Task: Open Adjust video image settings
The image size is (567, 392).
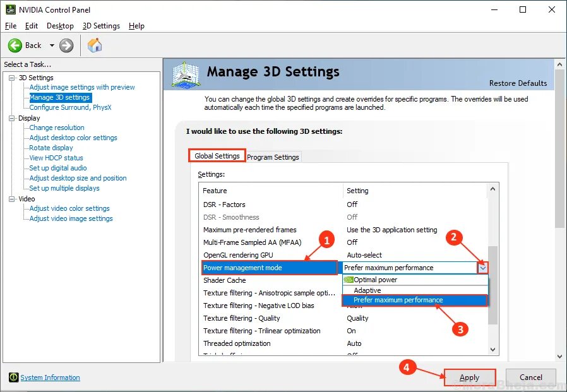Action: 71,219
